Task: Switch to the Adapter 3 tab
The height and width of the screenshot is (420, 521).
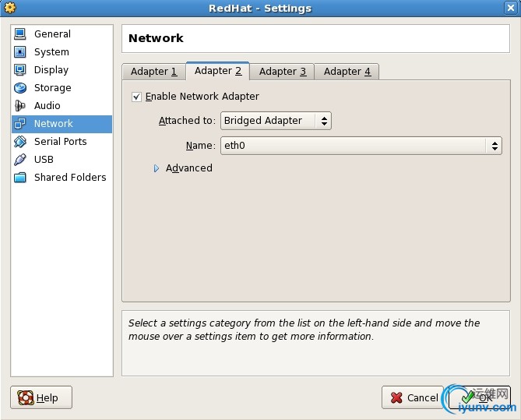Action: (283, 72)
